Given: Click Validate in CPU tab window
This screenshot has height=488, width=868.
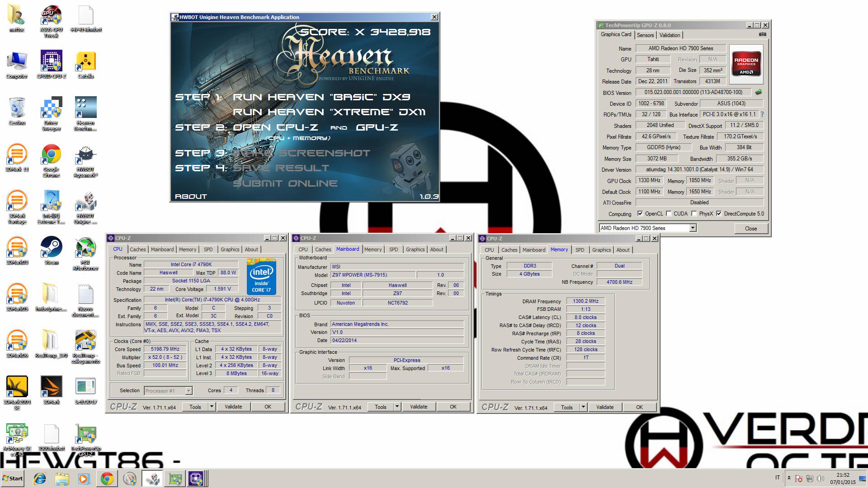Looking at the screenshot, I should [x=233, y=407].
